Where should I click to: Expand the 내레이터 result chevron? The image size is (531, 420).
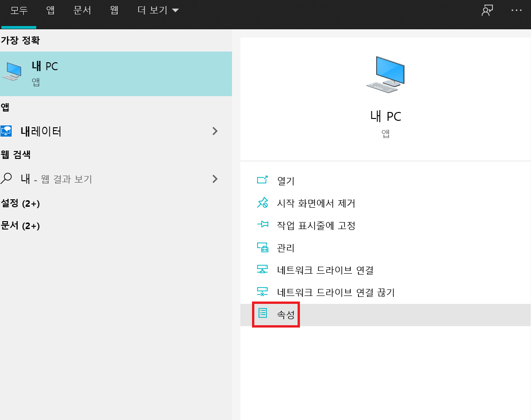pos(215,131)
